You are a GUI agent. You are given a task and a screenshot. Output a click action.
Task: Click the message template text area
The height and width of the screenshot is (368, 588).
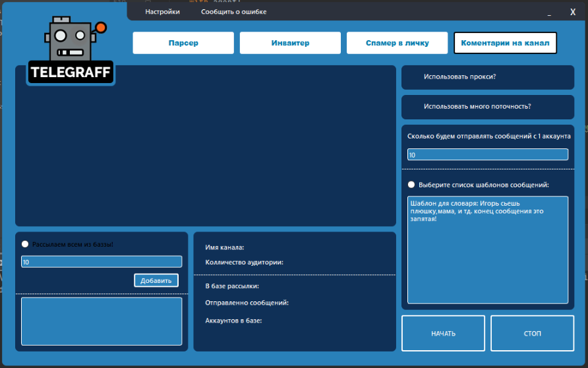point(488,249)
